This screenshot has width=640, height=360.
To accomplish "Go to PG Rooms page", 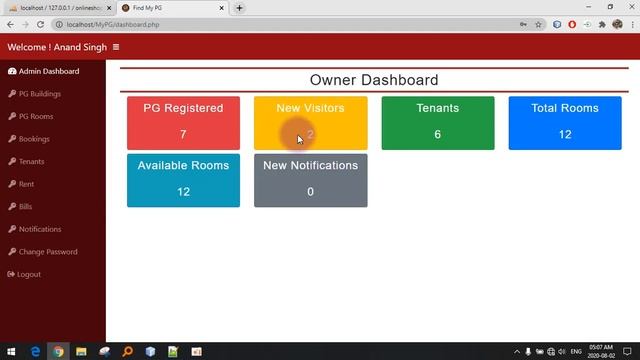I will 31,116.
